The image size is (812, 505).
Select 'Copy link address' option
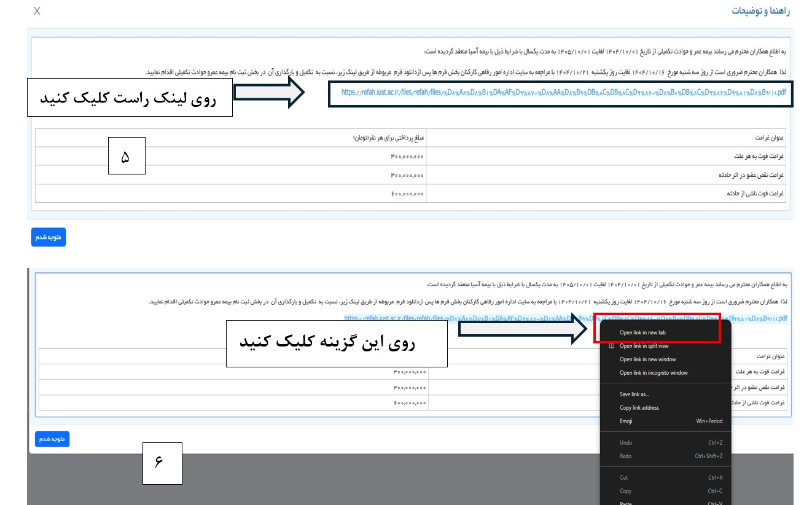639,408
